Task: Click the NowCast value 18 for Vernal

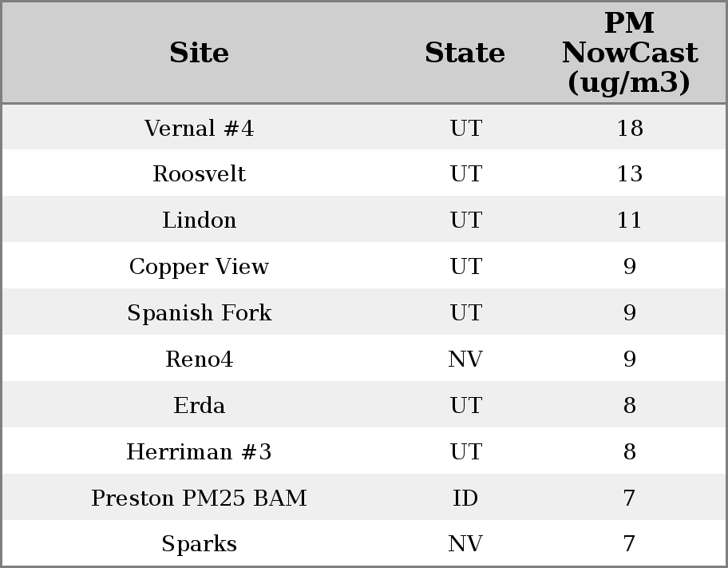Action: pyautogui.click(x=629, y=128)
